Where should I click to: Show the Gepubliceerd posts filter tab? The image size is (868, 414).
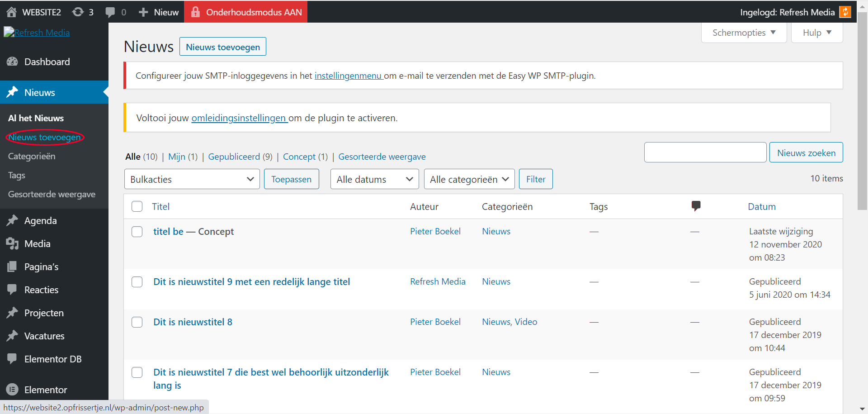pos(234,157)
